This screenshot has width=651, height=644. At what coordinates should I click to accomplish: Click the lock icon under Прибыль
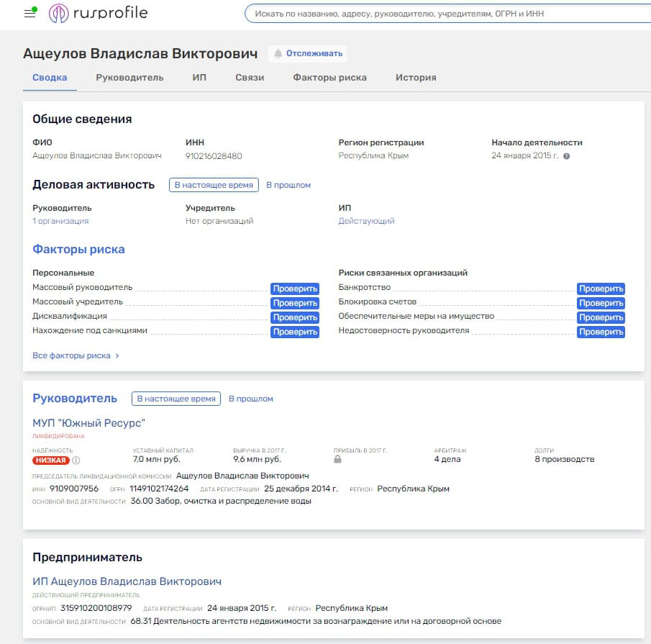coord(337,459)
